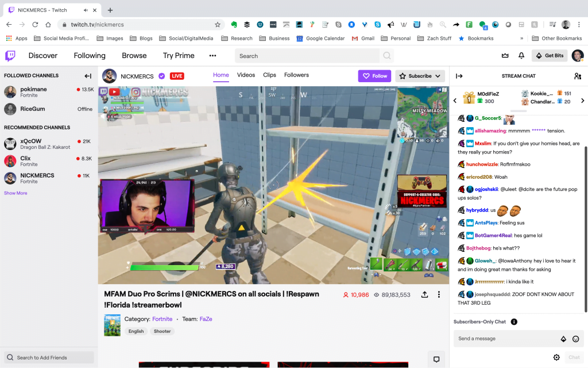Select the channel Home tab
This screenshot has height=368, width=588.
[221, 75]
